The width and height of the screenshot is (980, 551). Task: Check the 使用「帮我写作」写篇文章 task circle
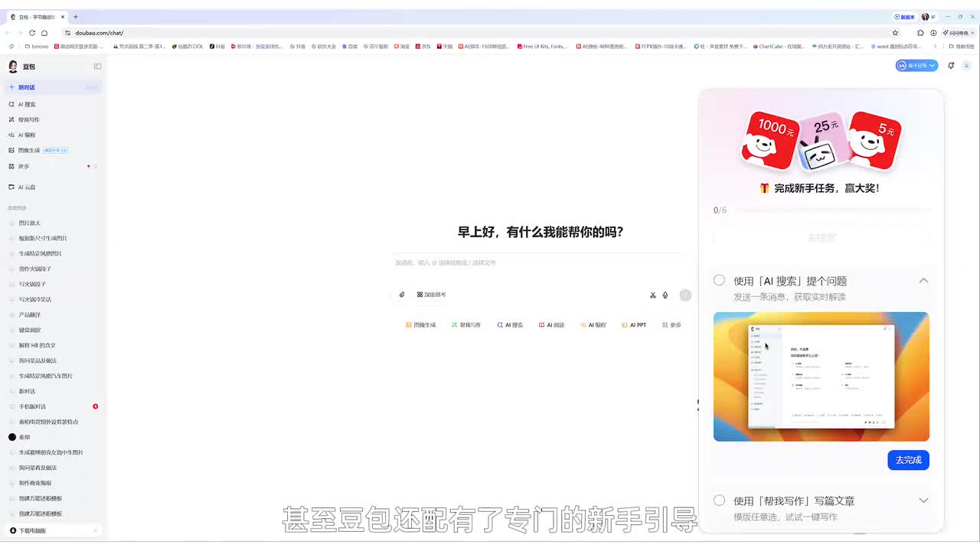click(719, 500)
